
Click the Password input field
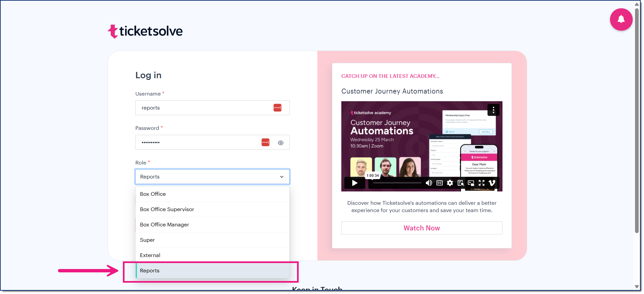(212, 143)
